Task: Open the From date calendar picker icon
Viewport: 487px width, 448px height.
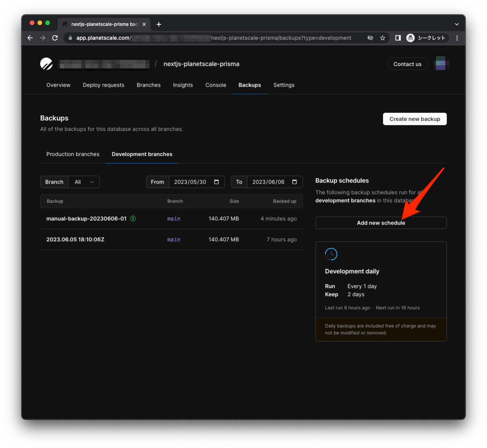Action: click(216, 182)
